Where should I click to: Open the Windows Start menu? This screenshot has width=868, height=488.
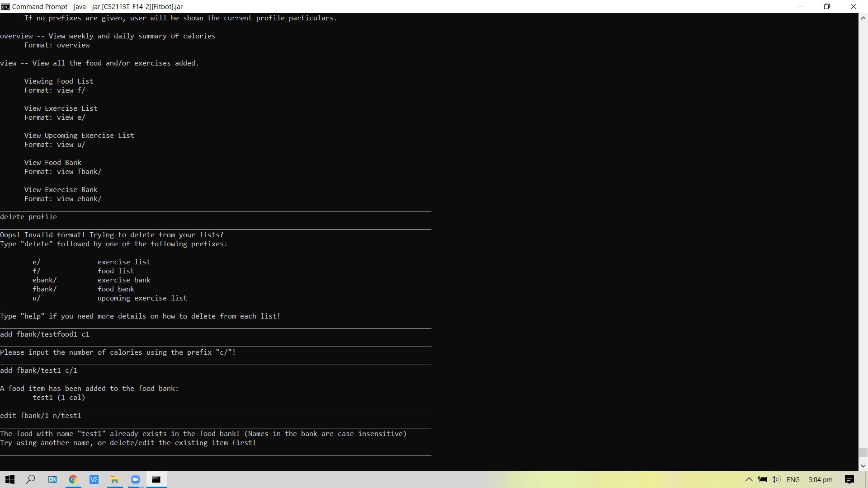pyautogui.click(x=9, y=479)
